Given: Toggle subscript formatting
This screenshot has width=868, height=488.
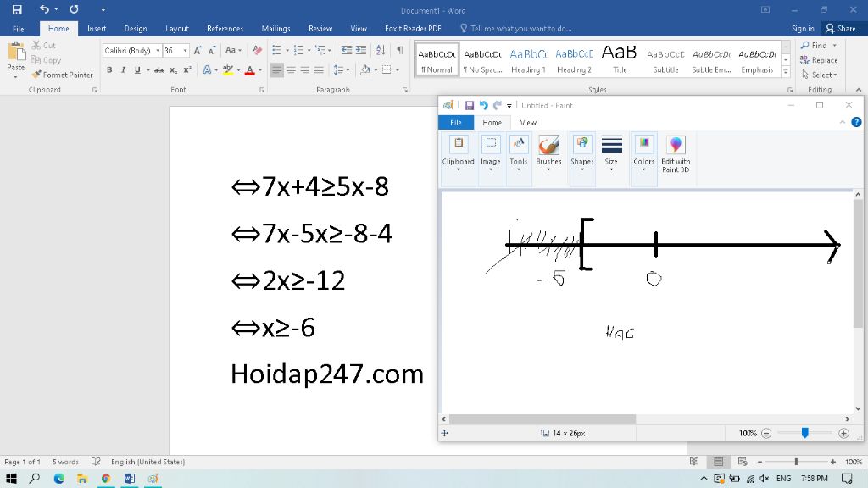Looking at the screenshot, I should coord(173,69).
